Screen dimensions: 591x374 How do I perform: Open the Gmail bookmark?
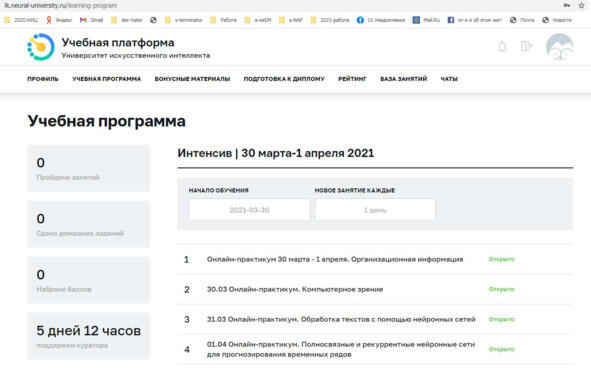click(x=92, y=20)
